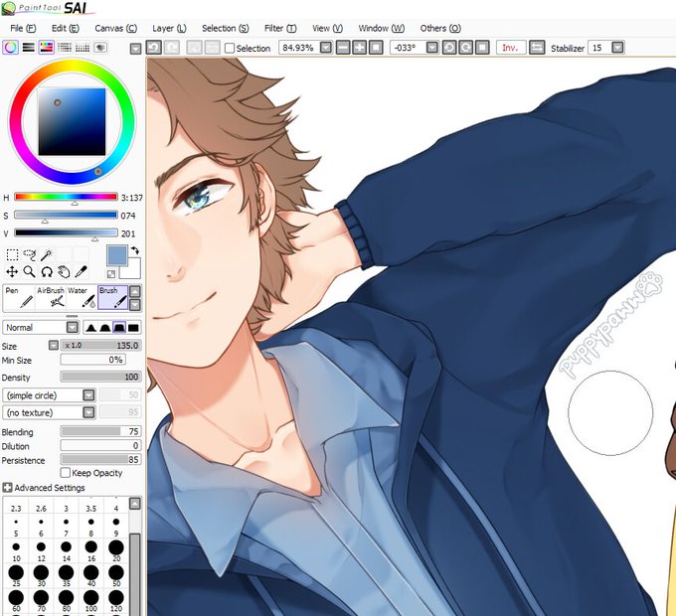The height and width of the screenshot is (616, 676).
Task: Open the Stabilizer value dropdown
Action: (x=617, y=48)
